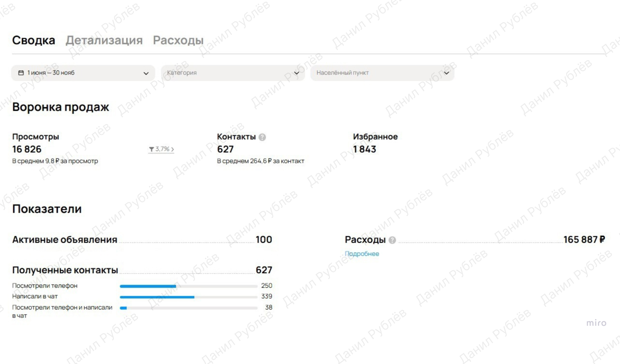Viewport: 620px width, 364px height.
Task: Expand the date range chevron
Action: [146, 73]
